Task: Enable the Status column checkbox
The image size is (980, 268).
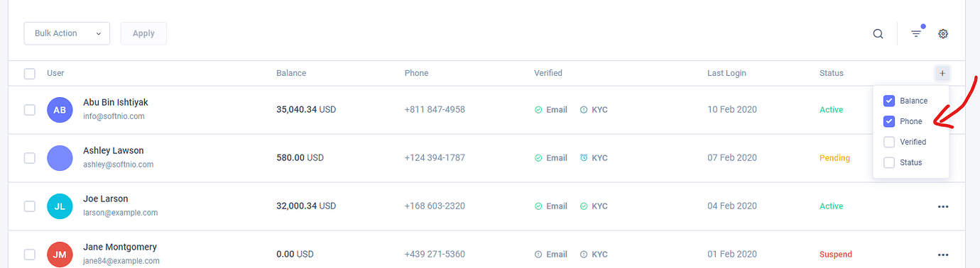Action: (889, 162)
